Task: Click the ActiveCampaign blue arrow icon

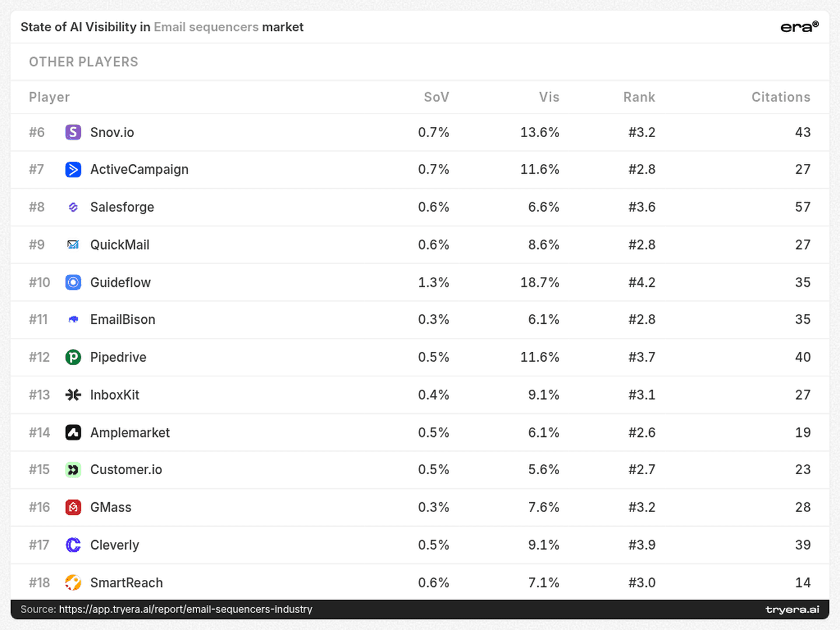Action: point(73,170)
